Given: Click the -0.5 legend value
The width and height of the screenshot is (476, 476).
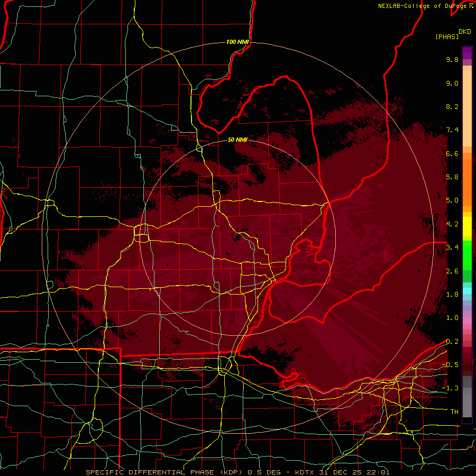Looking at the screenshot, I should [450, 365].
